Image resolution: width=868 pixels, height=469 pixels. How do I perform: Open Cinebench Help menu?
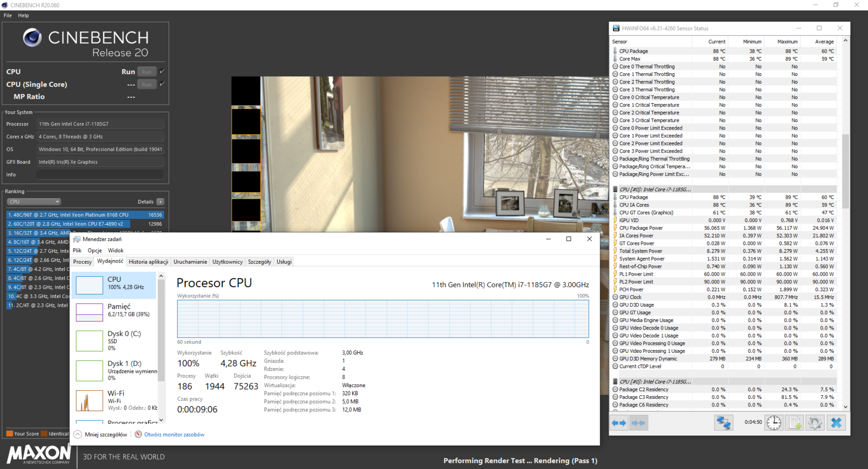tap(23, 15)
